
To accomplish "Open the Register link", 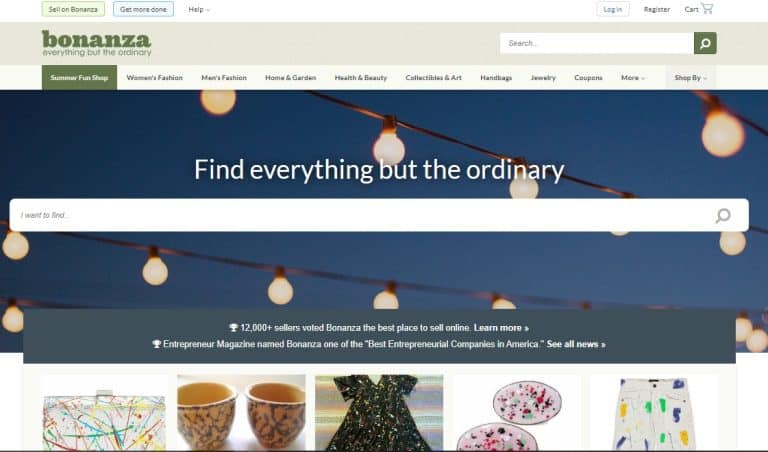I will tap(656, 9).
